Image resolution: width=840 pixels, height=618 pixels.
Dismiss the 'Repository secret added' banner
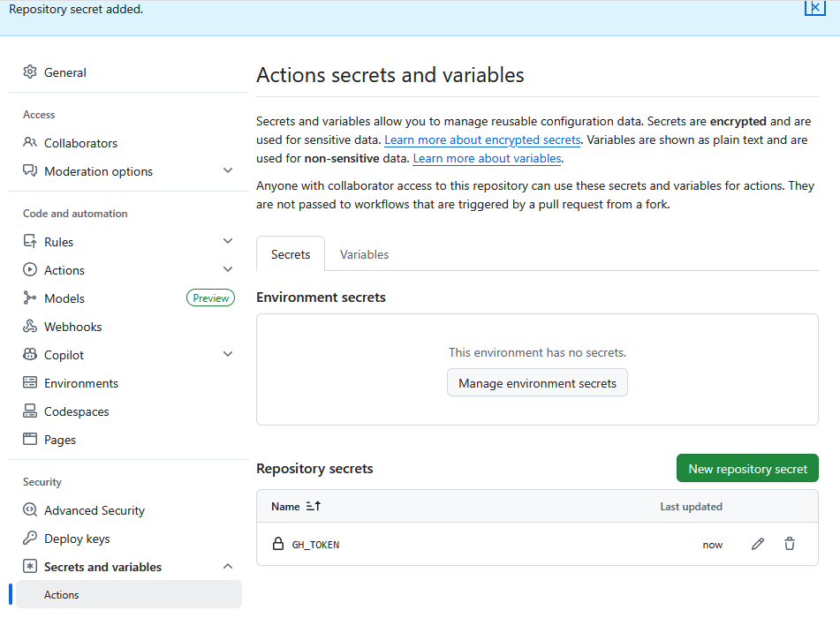814,7
